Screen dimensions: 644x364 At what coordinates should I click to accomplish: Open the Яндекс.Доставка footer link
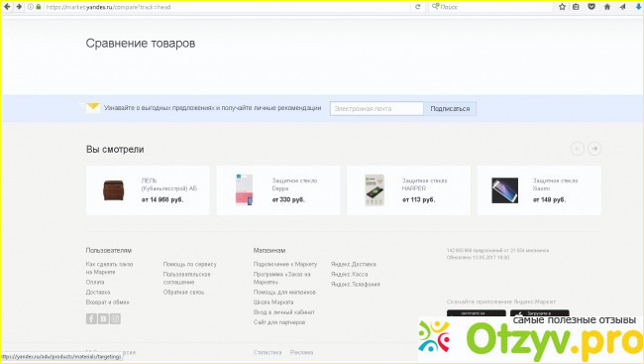pos(354,264)
